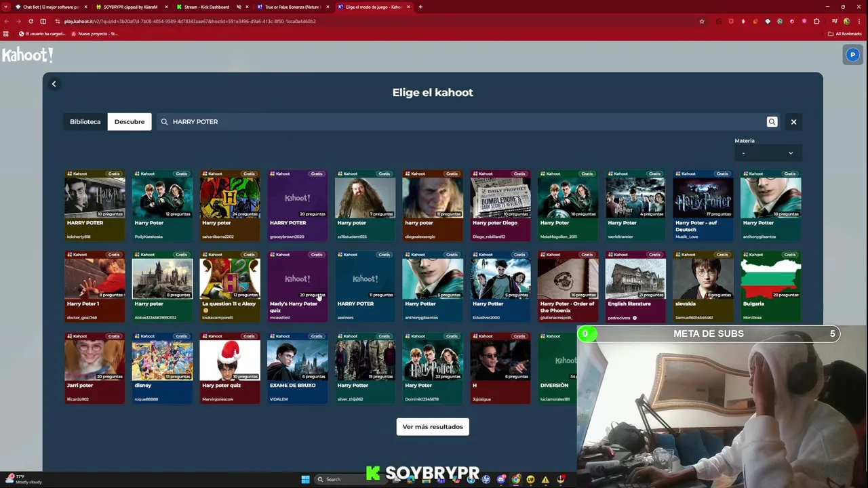
Task: Click the username 'doctor_goat748'
Action: click(82, 318)
